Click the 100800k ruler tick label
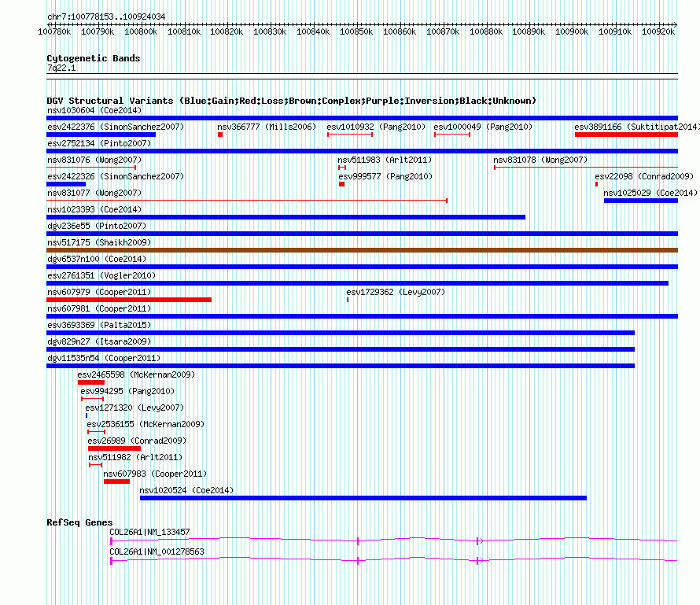This screenshot has width=700, height=605. (x=141, y=31)
